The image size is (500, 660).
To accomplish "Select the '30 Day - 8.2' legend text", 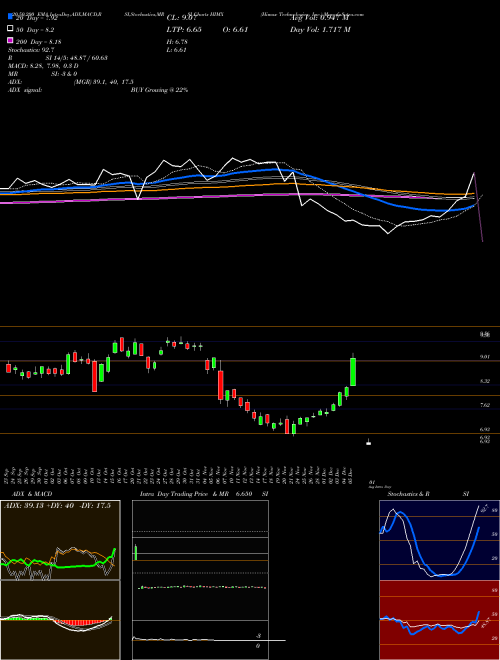I will (35, 30).
